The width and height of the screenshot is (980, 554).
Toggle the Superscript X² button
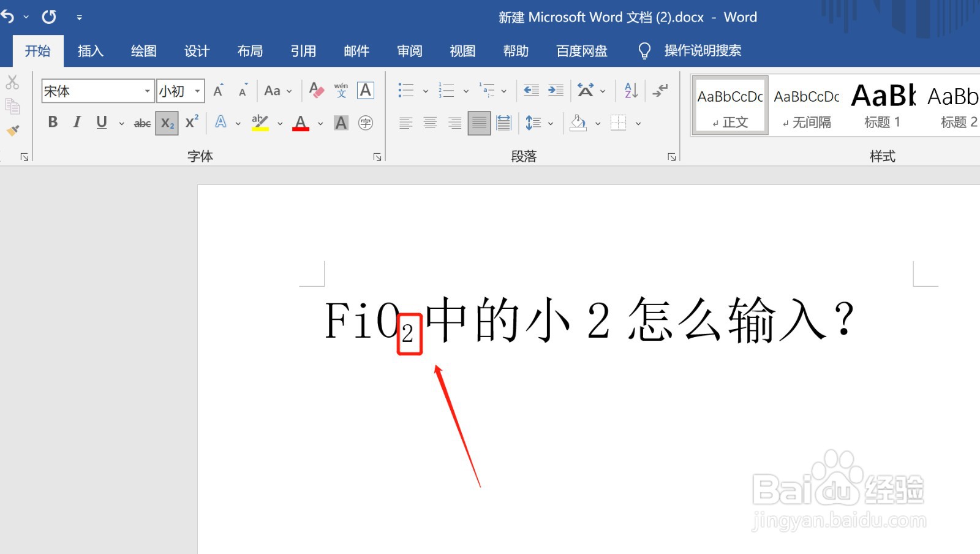click(192, 123)
